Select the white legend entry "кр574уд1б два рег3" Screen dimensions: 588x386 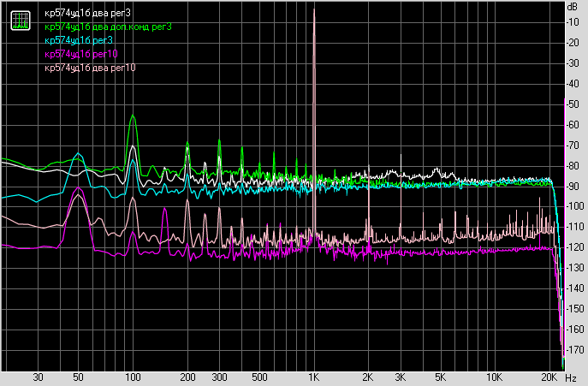[88, 13]
